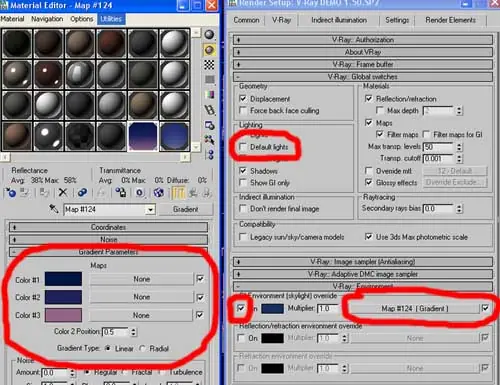Screen dimensions: 500x385
Task: Toggle the Displacement checkbox
Action: click(x=243, y=99)
